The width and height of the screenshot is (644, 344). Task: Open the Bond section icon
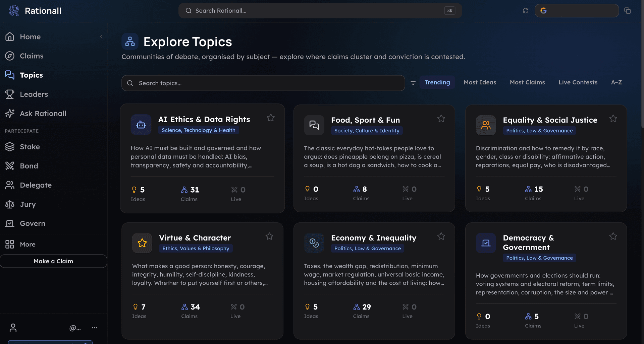click(10, 166)
